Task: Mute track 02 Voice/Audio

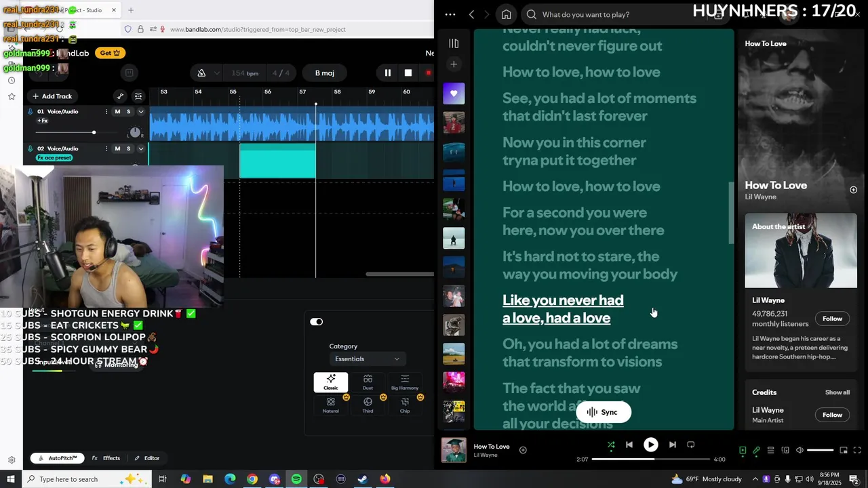Action: click(117, 148)
